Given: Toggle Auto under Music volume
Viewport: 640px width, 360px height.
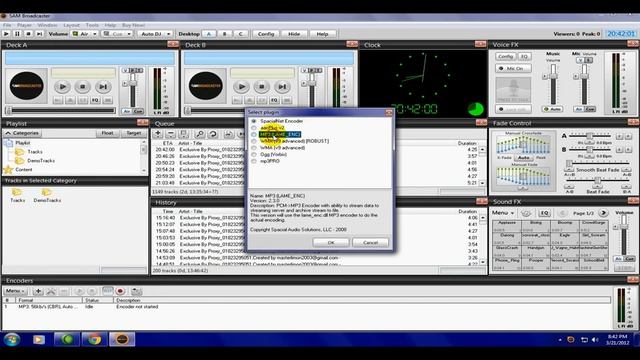Looking at the screenshot, I should point(553,109).
